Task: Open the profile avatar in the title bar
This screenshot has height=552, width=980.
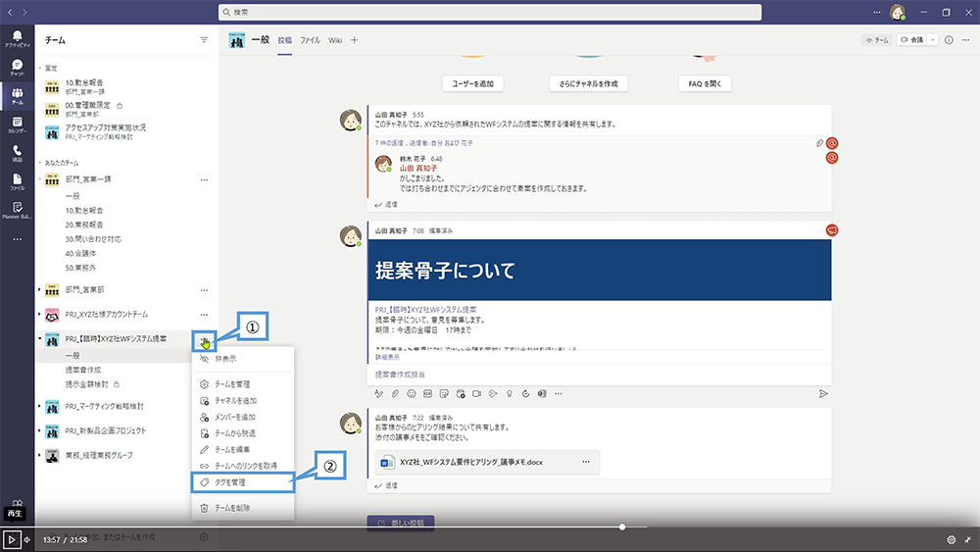Action: (x=898, y=12)
